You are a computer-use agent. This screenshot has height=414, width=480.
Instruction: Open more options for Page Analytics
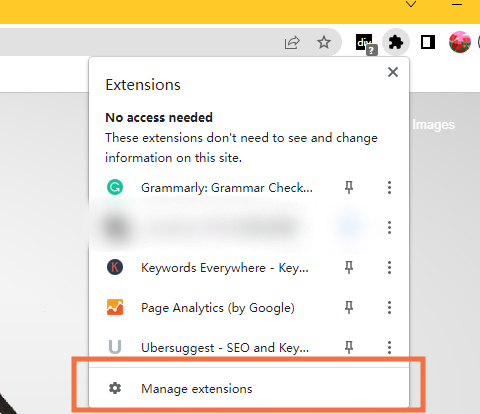click(x=389, y=307)
